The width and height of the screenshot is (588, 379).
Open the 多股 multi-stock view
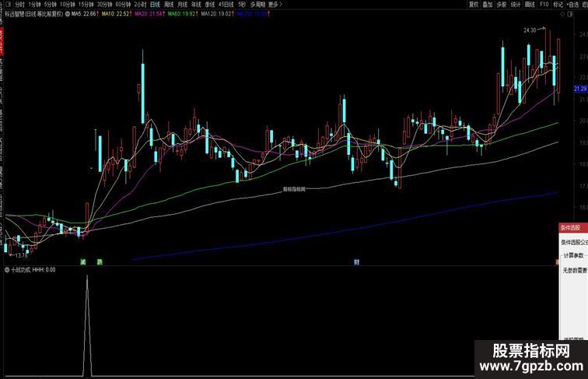(x=502, y=5)
